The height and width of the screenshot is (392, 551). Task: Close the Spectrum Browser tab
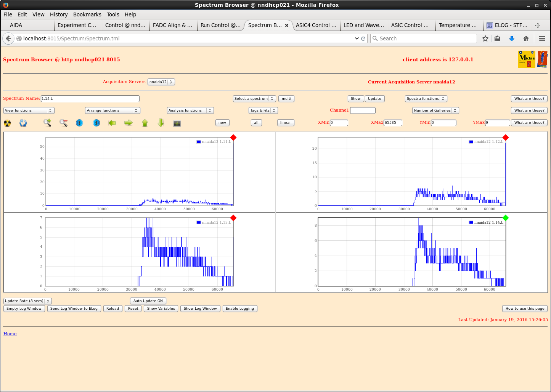pyautogui.click(x=287, y=26)
